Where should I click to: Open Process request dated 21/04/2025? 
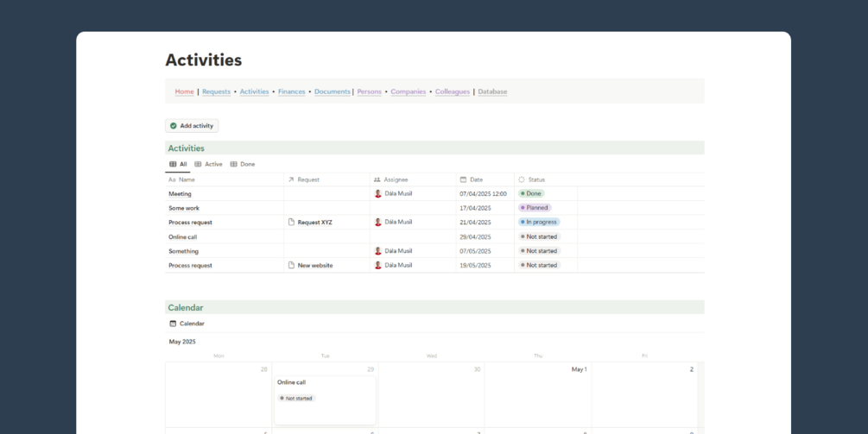click(190, 223)
